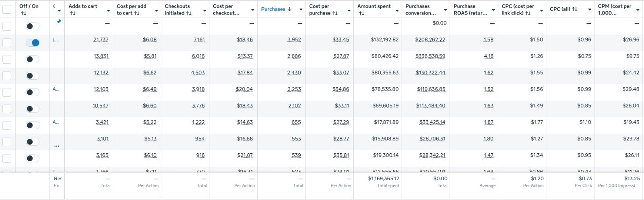Open the 21,737 adds to cart value
The image size is (644, 200).
click(x=101, y=40)
